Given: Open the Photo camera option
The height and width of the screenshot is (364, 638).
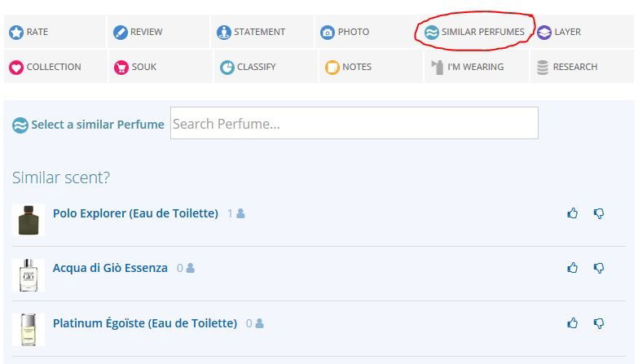Looking at the screenshot, I should point(328,33).
